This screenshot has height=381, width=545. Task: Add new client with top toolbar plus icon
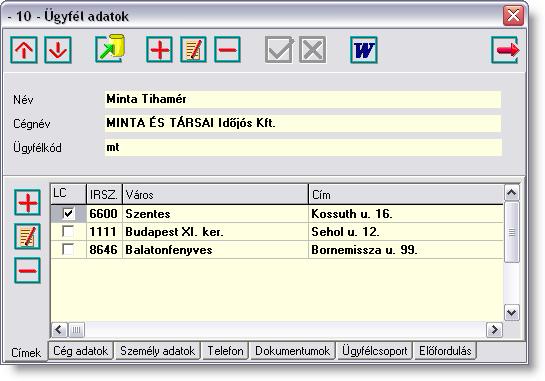click(160, 50)
